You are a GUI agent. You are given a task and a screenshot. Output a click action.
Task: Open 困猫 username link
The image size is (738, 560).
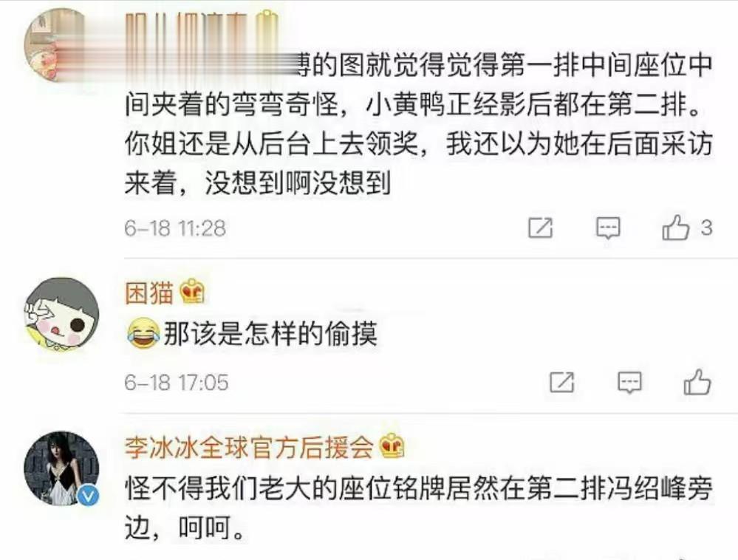point(149,293)
